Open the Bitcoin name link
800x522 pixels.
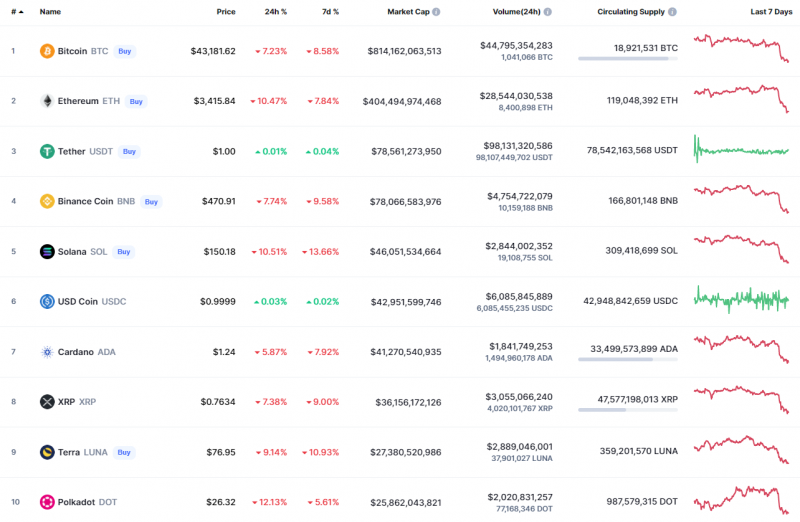(72, 51)
